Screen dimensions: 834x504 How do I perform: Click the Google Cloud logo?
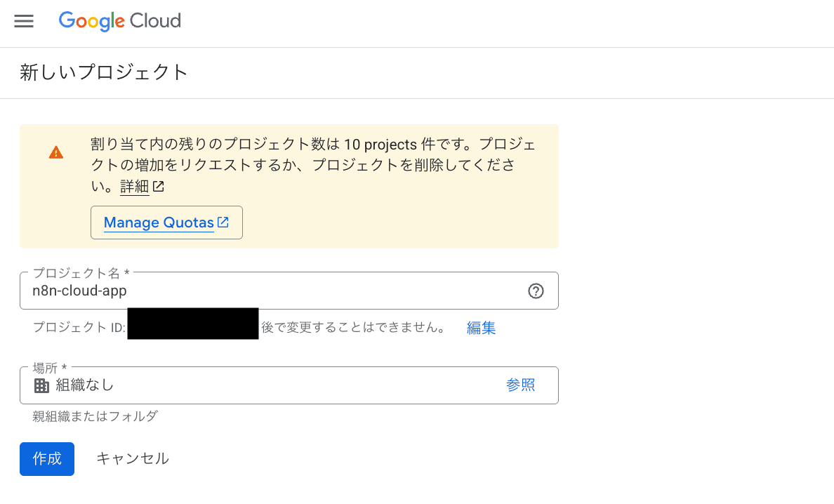(x=119, y=21)
